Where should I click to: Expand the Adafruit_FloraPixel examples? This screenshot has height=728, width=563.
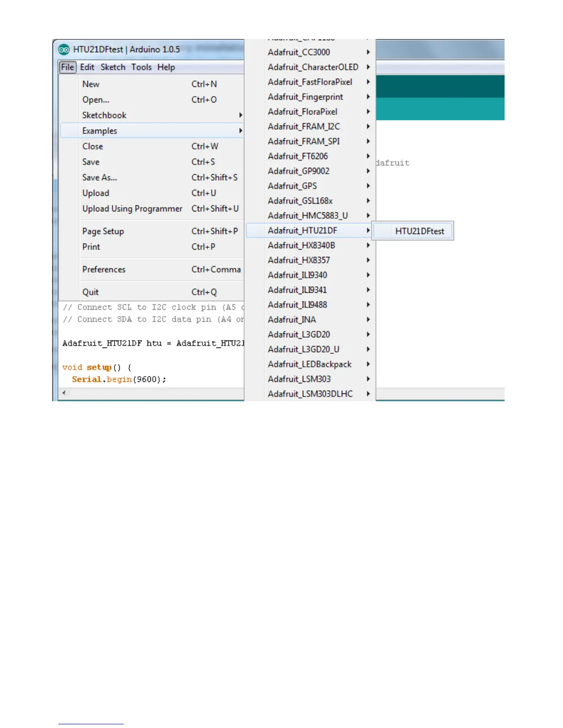point(310,112)
